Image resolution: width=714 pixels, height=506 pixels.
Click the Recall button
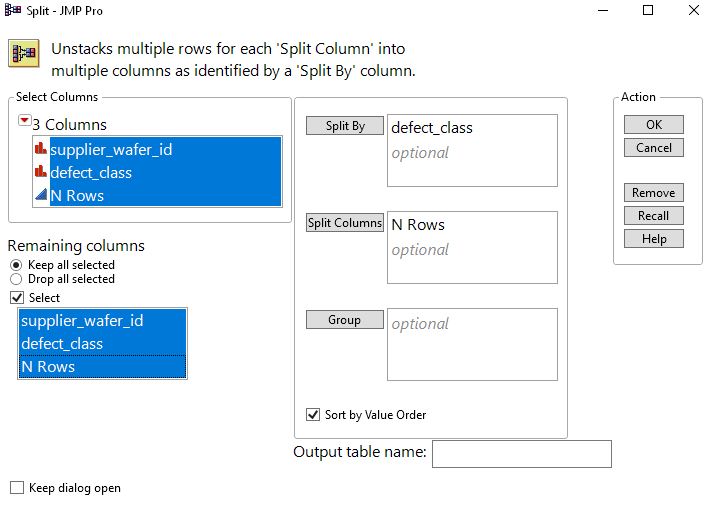[x=654, y=216]
